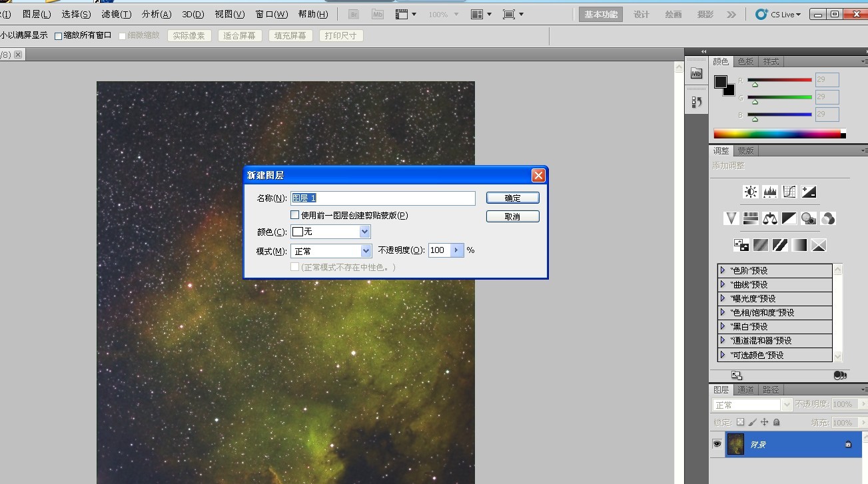
Task: Toggle the adjustment clip-to-layer icon in the Adjustments panel
Action: (x=840, y=375)
